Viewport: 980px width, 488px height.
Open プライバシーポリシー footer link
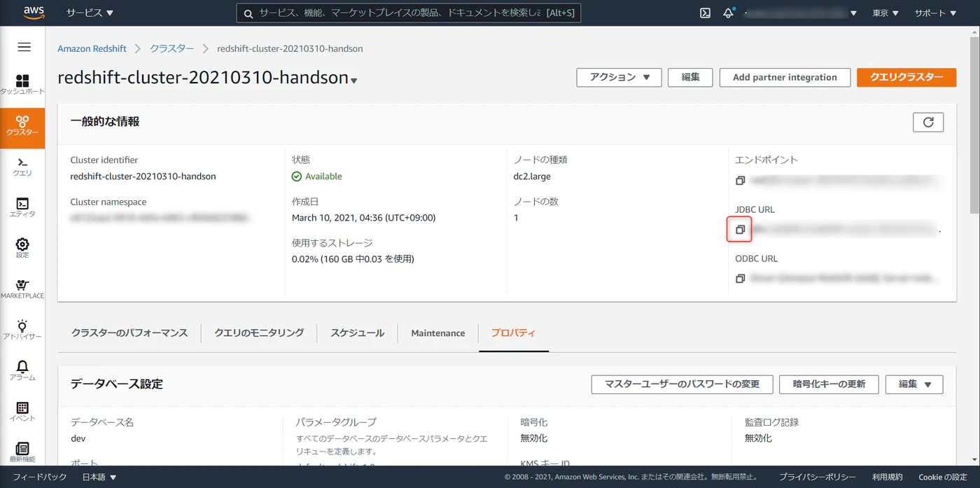[x=817, y=477]
